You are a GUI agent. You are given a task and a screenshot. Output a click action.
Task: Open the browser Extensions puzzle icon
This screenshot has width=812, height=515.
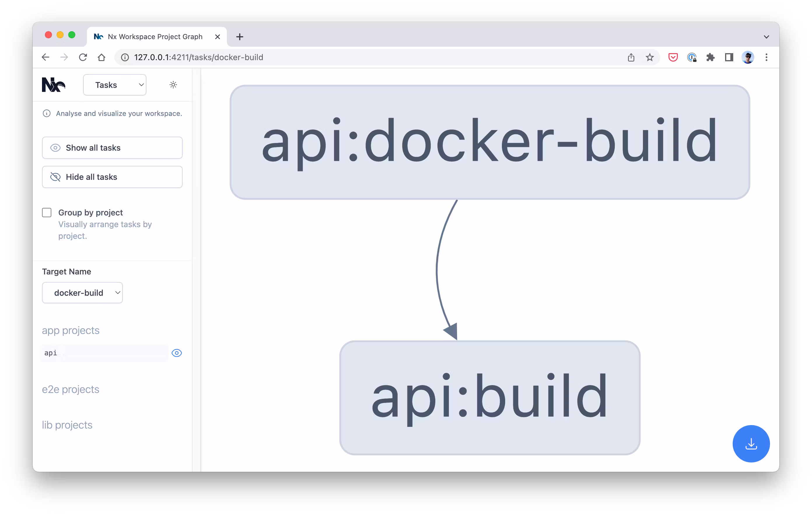pos(710,58)
